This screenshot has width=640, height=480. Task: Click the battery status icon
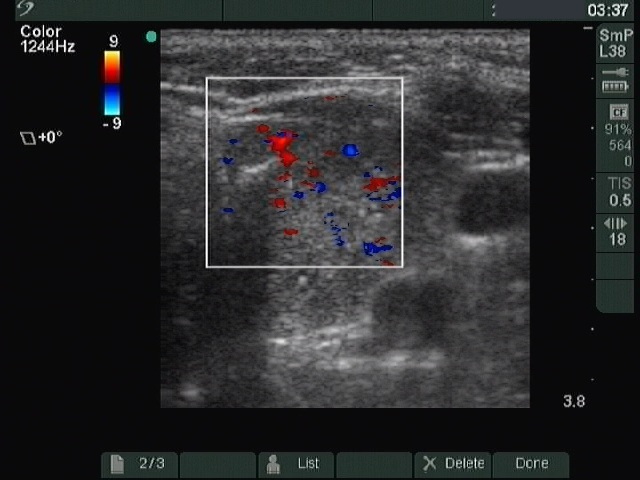pos(615,87)
